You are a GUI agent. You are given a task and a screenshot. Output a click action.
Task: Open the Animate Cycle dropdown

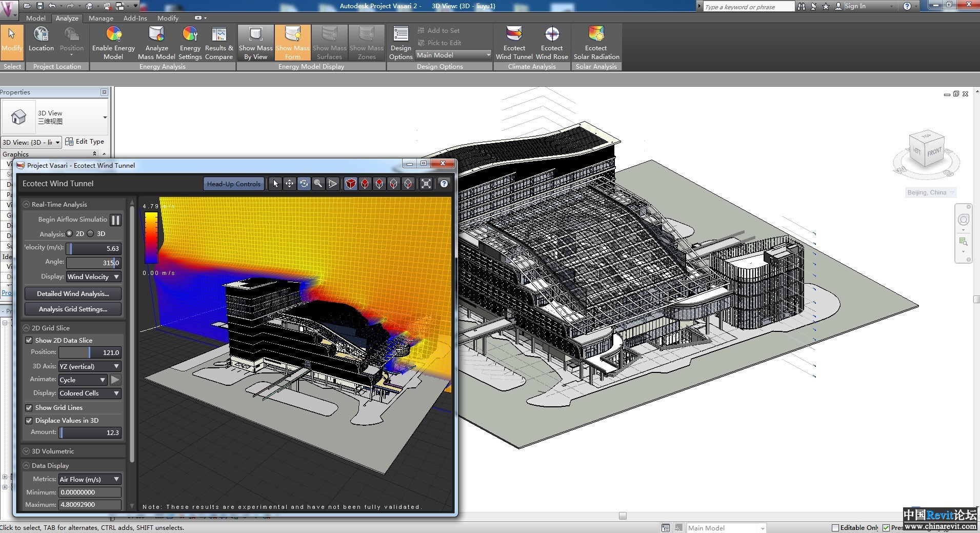click(83, 380)
